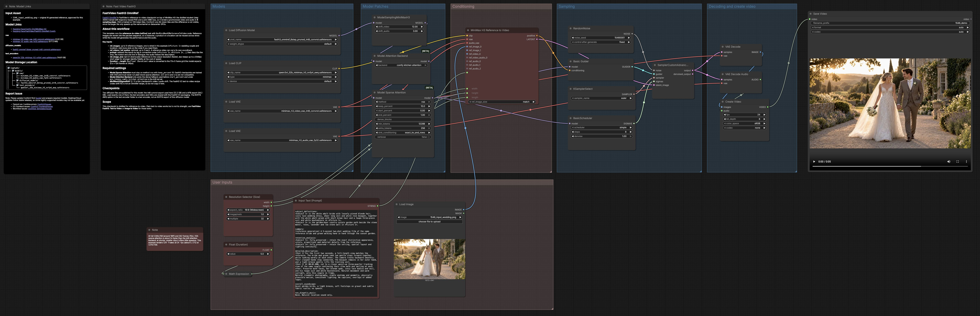Image resolution: width=980 pixels, height=316 pixels.
Task: Click the Math Expression collapsed node
Action: pyautogui.click(x=238, y=274)
